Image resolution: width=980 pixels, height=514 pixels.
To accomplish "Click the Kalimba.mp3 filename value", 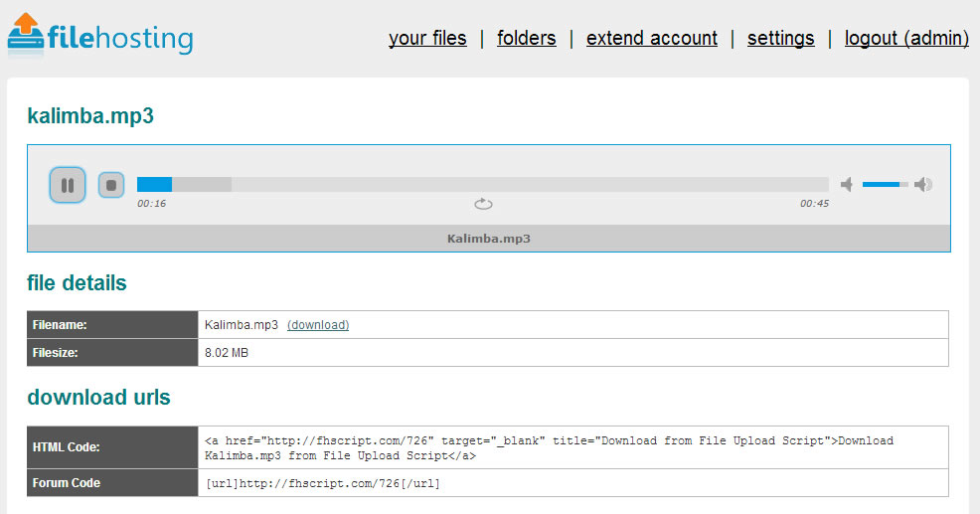I will tap(242, 325).
